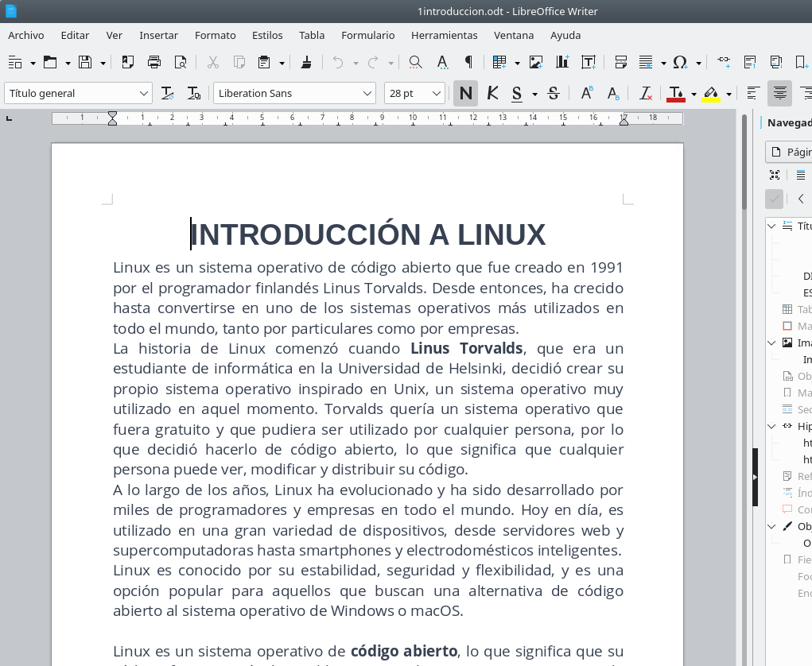Click the Insert Text Box icon

pos(589,62)
